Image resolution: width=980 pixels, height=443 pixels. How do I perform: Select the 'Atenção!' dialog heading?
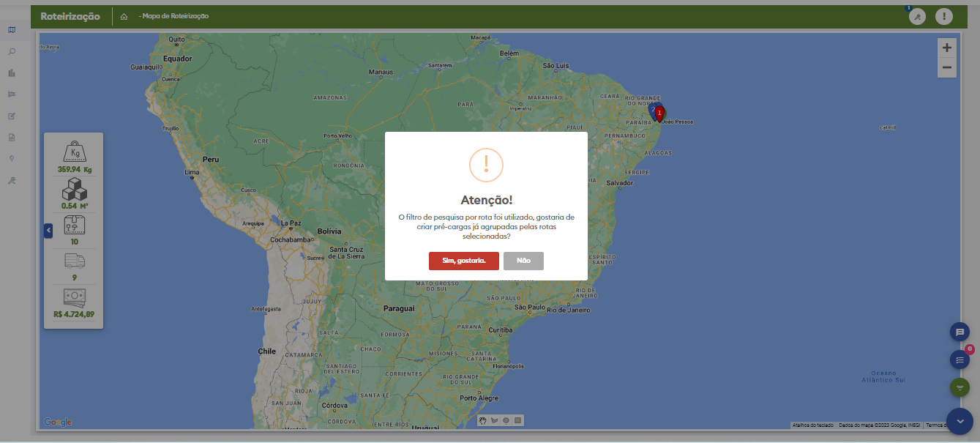coord(486,200)
